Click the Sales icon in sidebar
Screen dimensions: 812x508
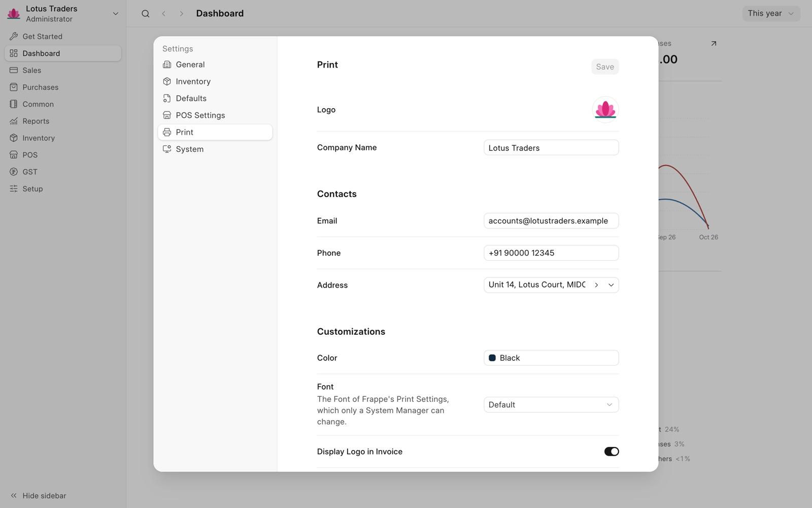[14, 70]
